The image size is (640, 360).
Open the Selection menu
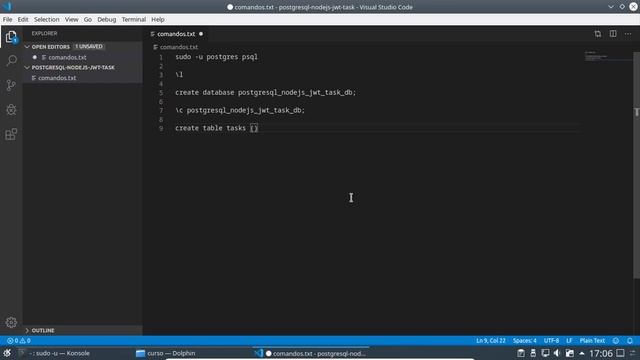click(x=47, y=19)
